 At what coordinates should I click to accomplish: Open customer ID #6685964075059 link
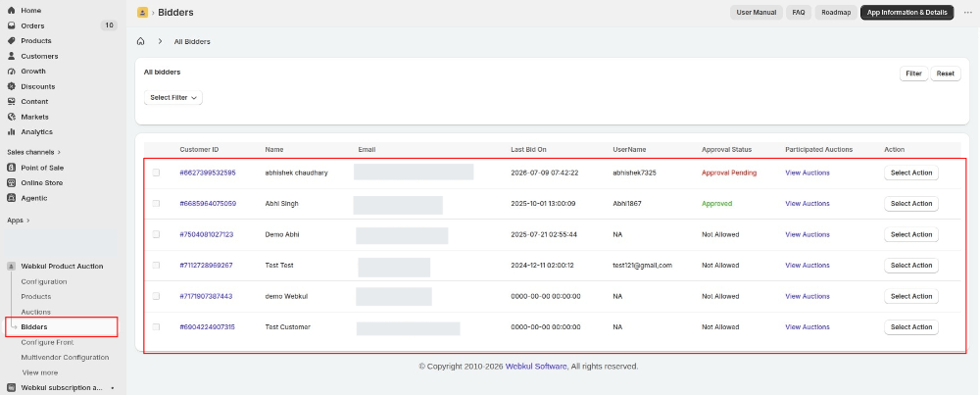[208, 203]
